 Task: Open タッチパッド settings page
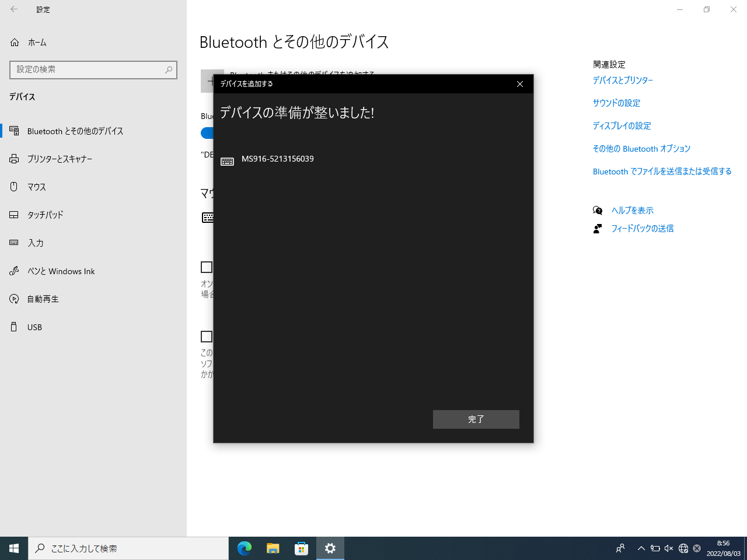[46, 215]
